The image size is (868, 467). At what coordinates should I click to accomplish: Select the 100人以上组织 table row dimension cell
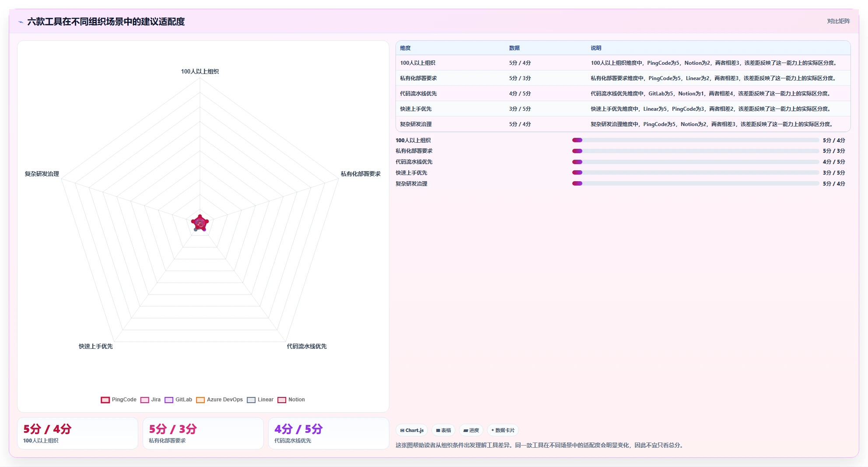click(x=417, y=63)
